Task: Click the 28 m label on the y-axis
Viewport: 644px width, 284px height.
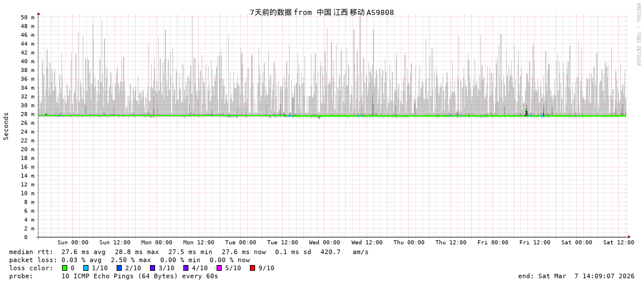Action: (28, 114)
